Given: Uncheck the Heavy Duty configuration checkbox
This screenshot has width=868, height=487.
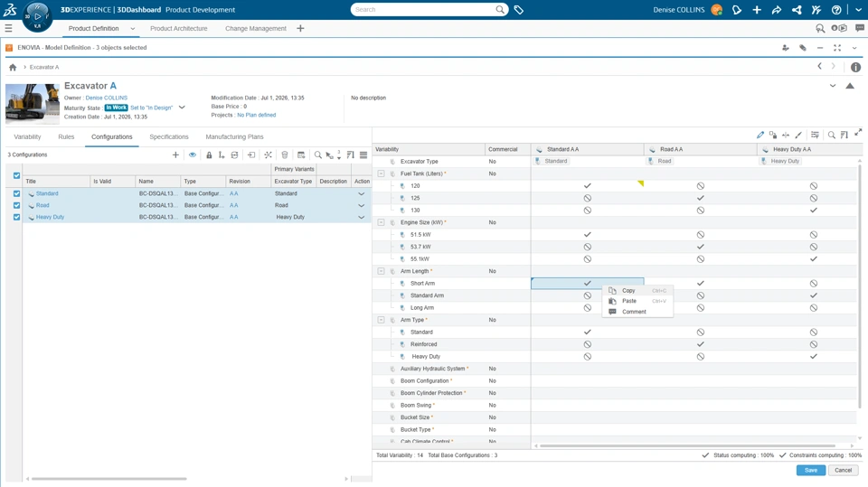Looking at the screenshot, I should click(16, 217).
